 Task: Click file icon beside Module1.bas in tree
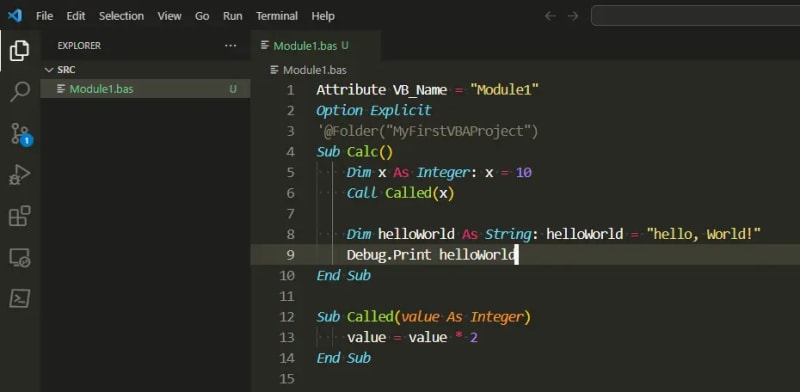click(x=61, y=89)
